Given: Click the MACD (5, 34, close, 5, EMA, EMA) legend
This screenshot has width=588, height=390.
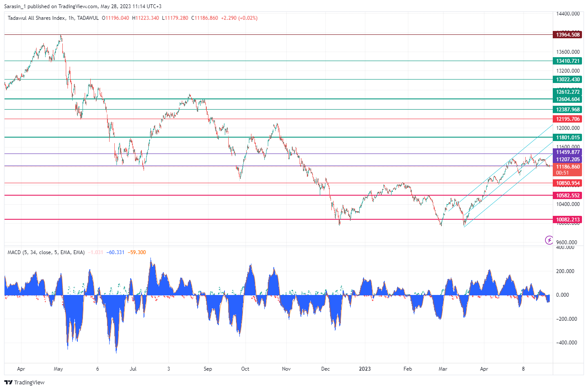Looking at the screenshot, I should pyautogui.click(x=46, y=252).
